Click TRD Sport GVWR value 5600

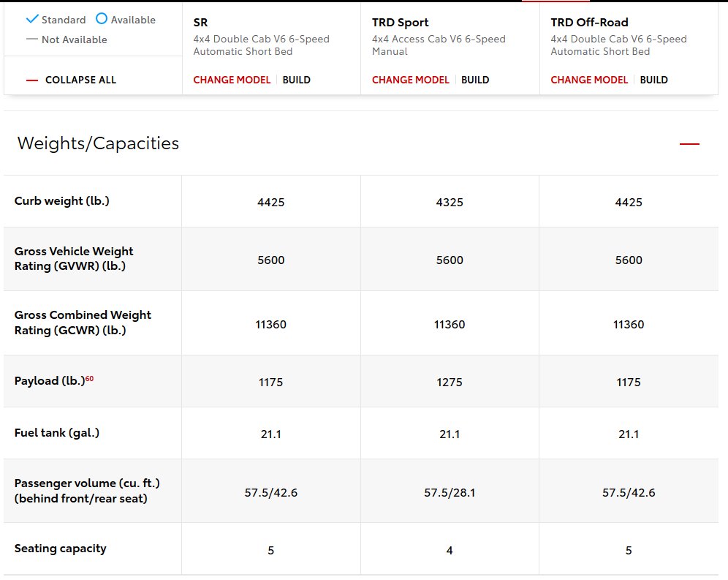450,260
